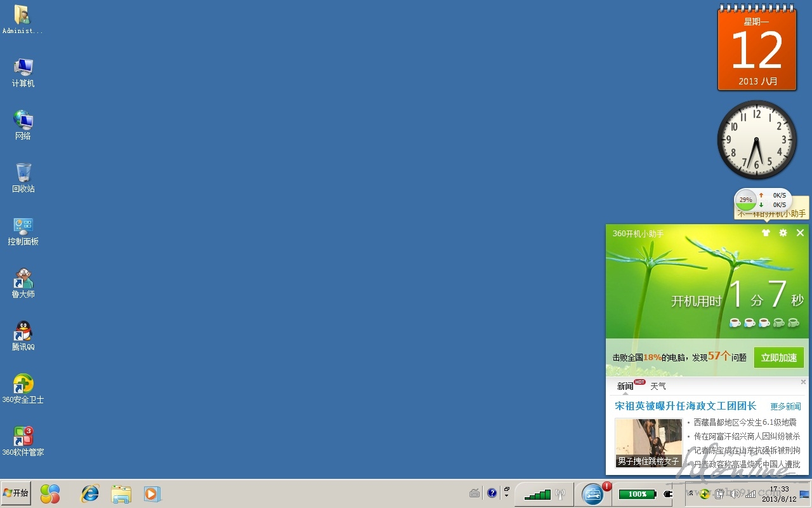Select the 腾讯QQ penguin shortcut
The width and height of the screenshot is (812, 508).
click(x=23, y=336)
